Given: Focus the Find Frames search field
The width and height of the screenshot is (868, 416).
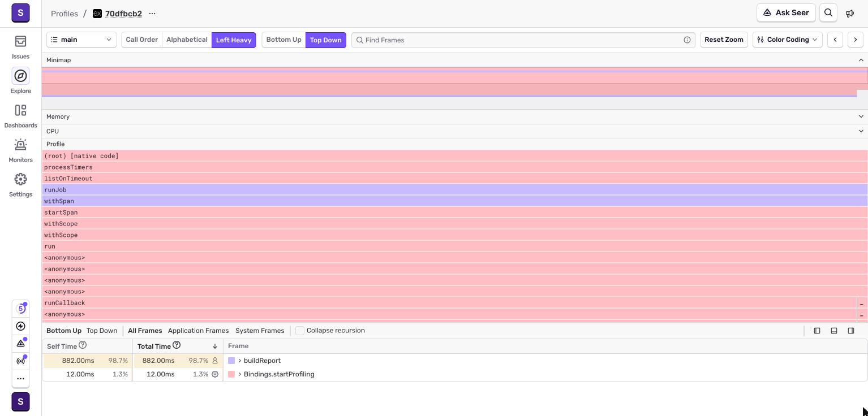Looking at the screenshot, I should [x=523, y=40].
